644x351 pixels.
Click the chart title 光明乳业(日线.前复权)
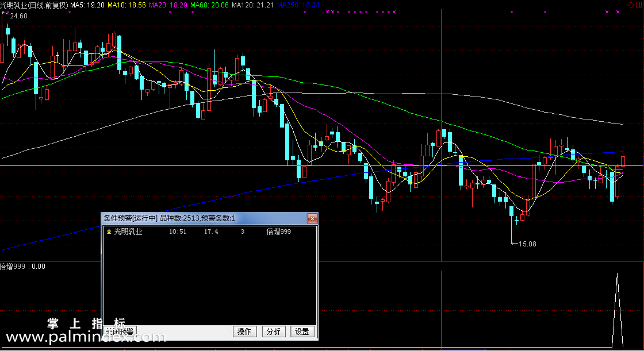pyautogui.click(x=34, y=5)
